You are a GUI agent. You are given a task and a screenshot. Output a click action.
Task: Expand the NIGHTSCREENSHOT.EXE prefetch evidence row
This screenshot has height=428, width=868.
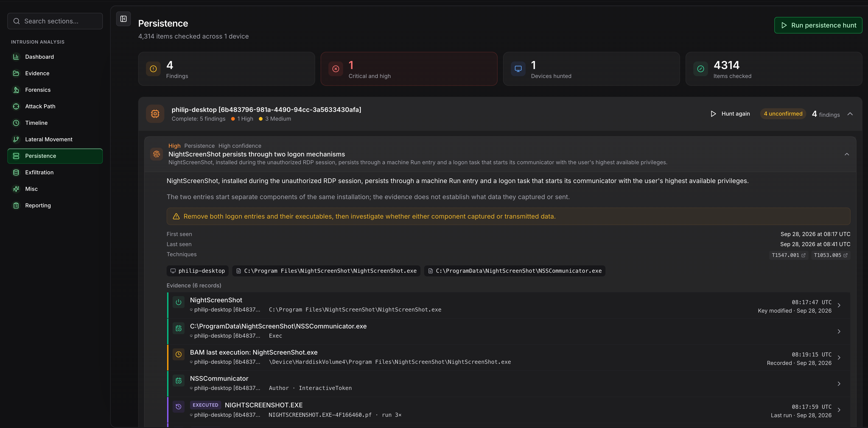click(509, 410)
